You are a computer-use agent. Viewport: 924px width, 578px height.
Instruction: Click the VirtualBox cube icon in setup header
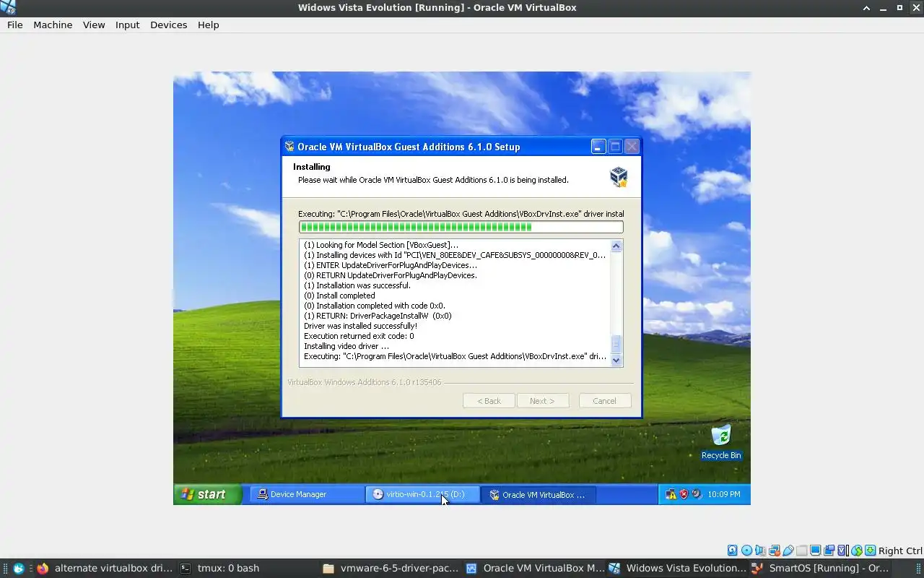[x=619, y=176]
